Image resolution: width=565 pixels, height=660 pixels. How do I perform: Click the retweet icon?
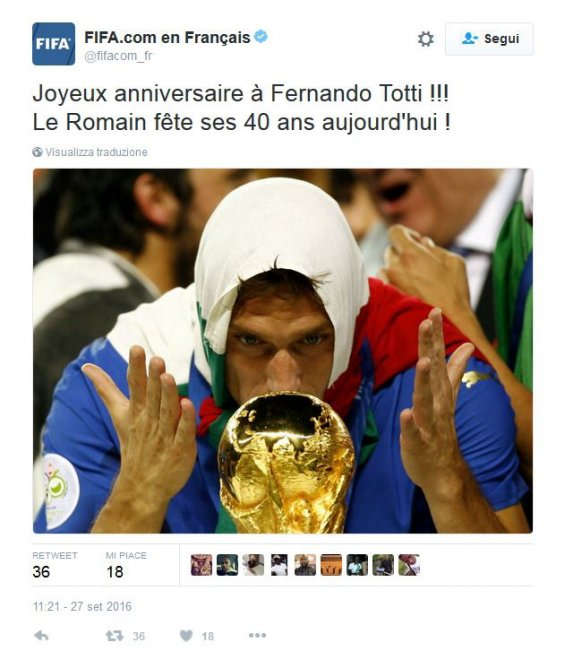click(115, 636)
